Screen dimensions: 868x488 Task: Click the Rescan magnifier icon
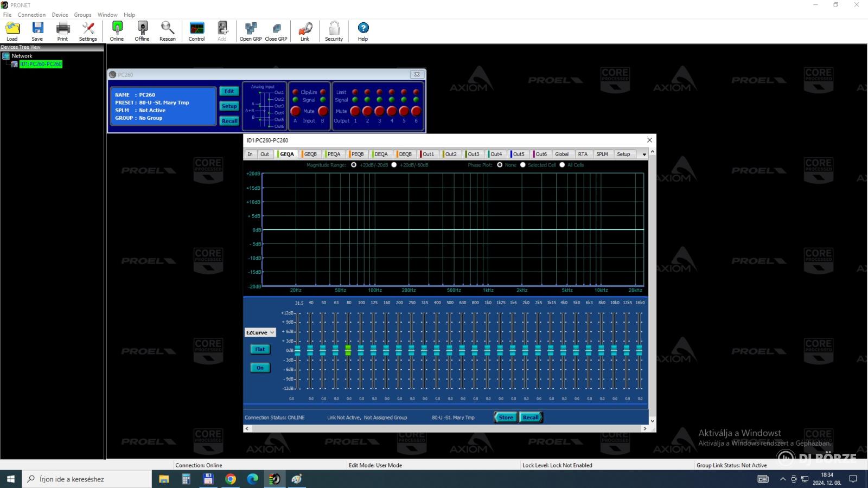[167, 28]
